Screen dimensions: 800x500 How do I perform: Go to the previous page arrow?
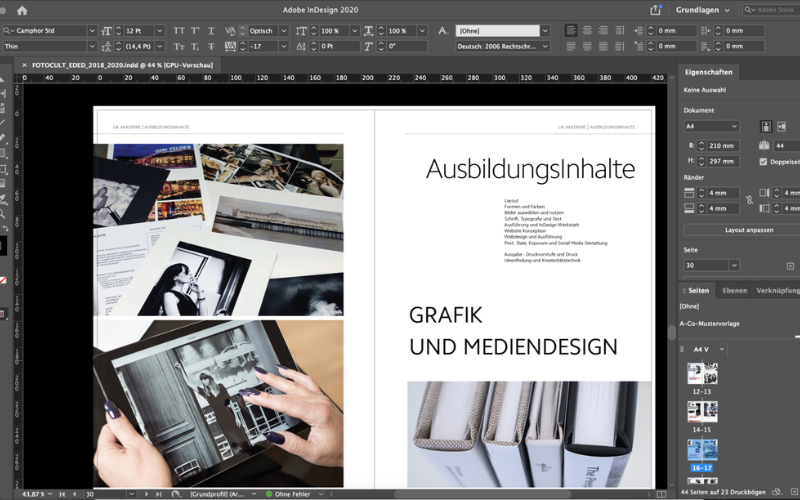pyautogui.click(x=76, y=494)
